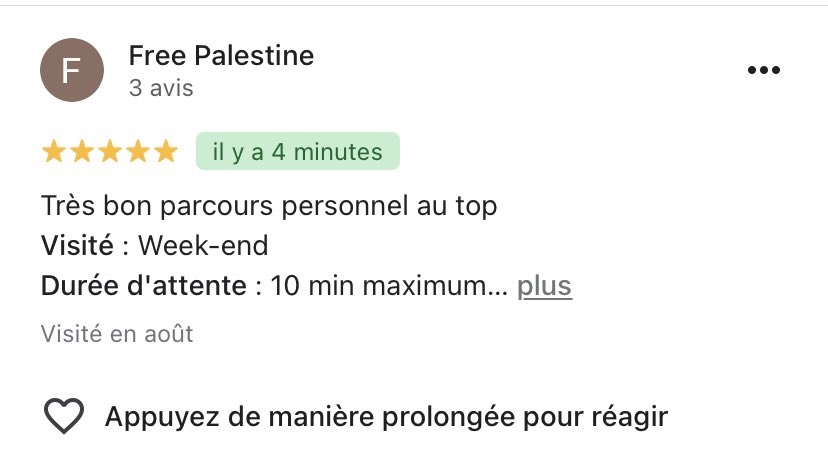The image size is (828, 473).
Task: Click the fourth star of the rating
Action: [x=137, y=152]
